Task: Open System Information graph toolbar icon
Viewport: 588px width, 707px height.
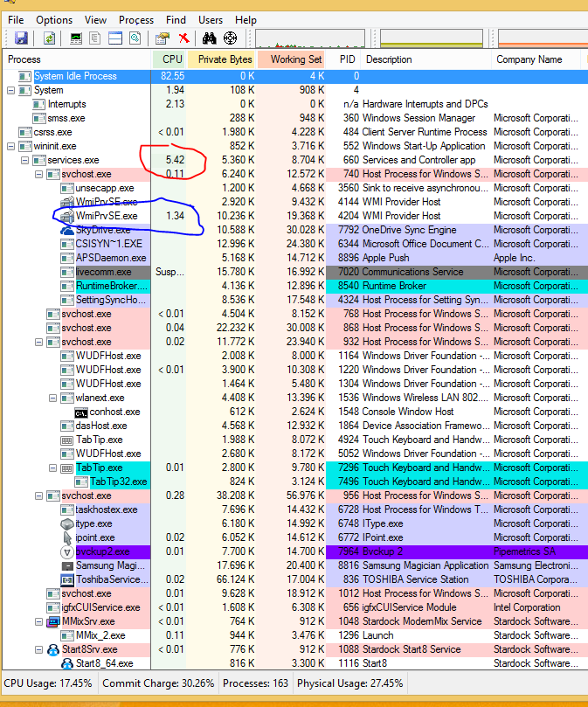Action: [x=76, y=38]
